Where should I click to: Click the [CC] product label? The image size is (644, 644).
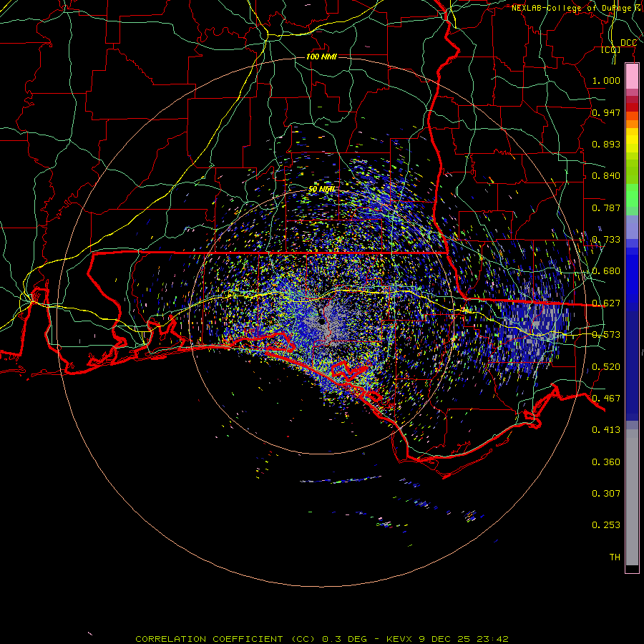pos(610,49)
